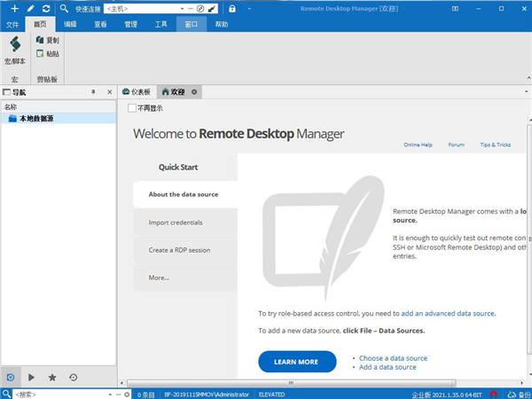
Task: Open the Forum link
Action: pyautogui.click(x=456, y=145)
